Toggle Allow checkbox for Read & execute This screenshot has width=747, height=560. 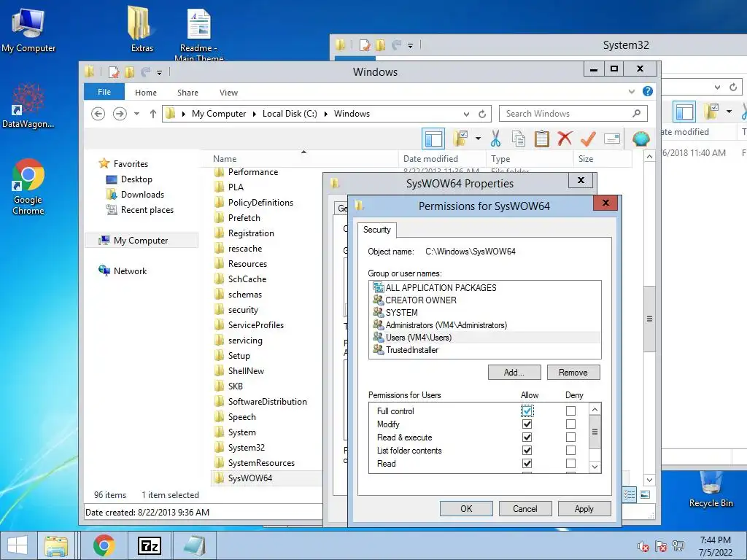tap(527, 437)
